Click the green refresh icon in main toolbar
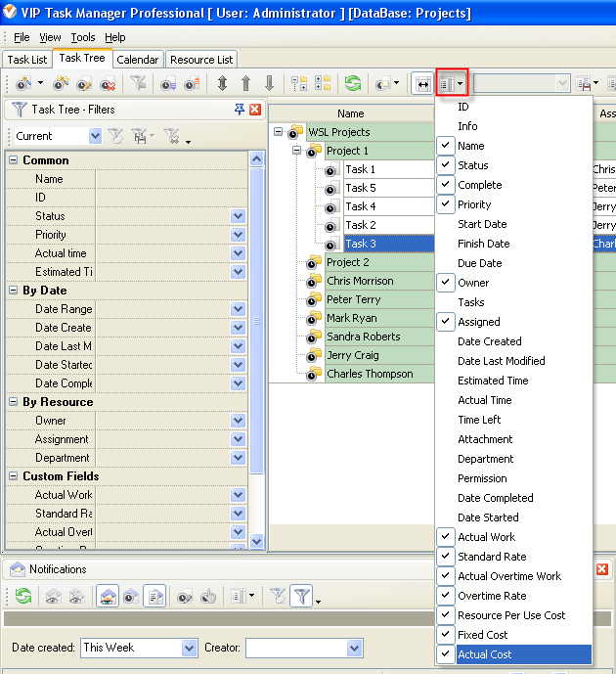Image resolution: width=616 pixels, height=674 pixels. (x=353, y=84)
